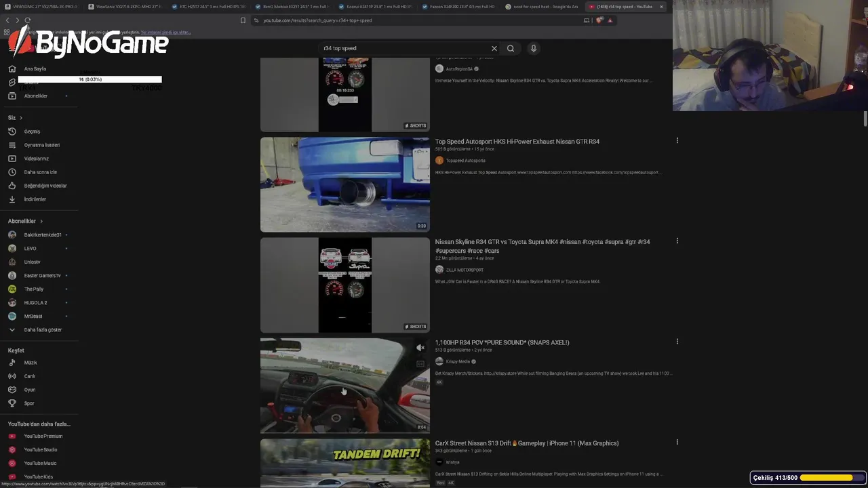Open 1,100HP R34 POV PURE SOUND title

pos(502,342)
